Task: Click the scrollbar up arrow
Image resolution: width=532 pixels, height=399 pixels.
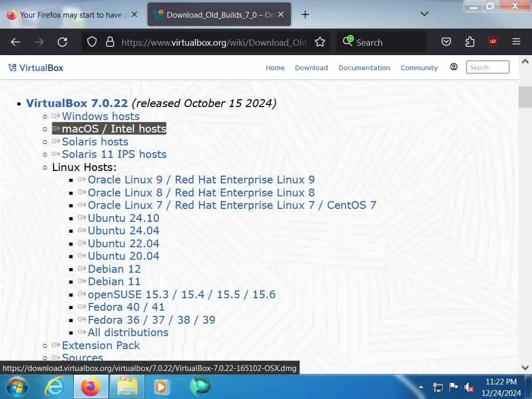Action: point(525,62)
